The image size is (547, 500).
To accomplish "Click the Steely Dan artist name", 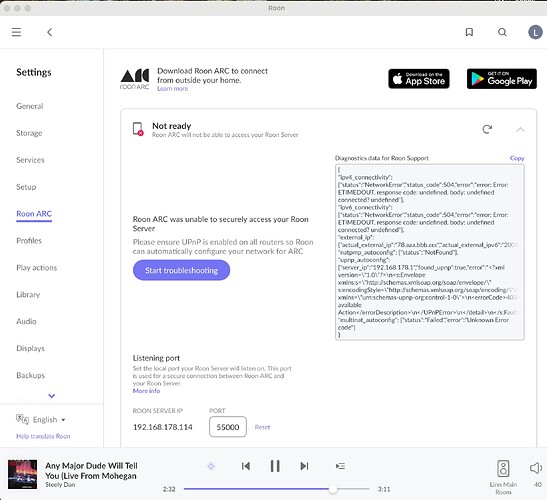I will point(60,485).
